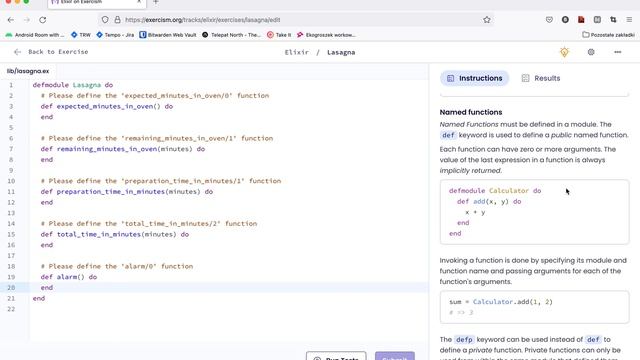Click the Elixir track breadcrumb
Viewport: 640px width, 360px height.
(x=297, y=52)
